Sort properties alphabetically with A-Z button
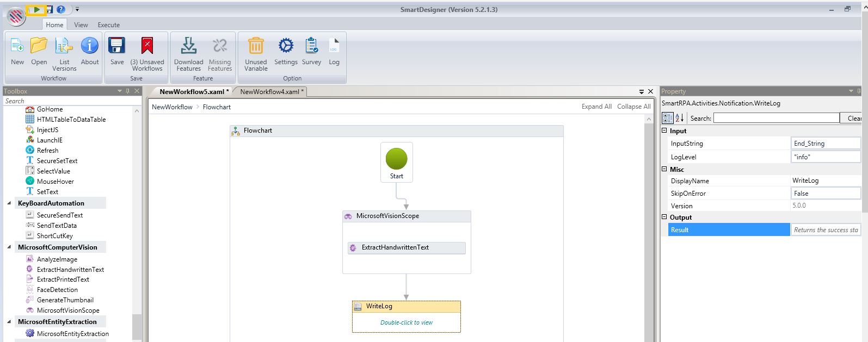This screenshot has width=868, height=342. click(680, 118)
